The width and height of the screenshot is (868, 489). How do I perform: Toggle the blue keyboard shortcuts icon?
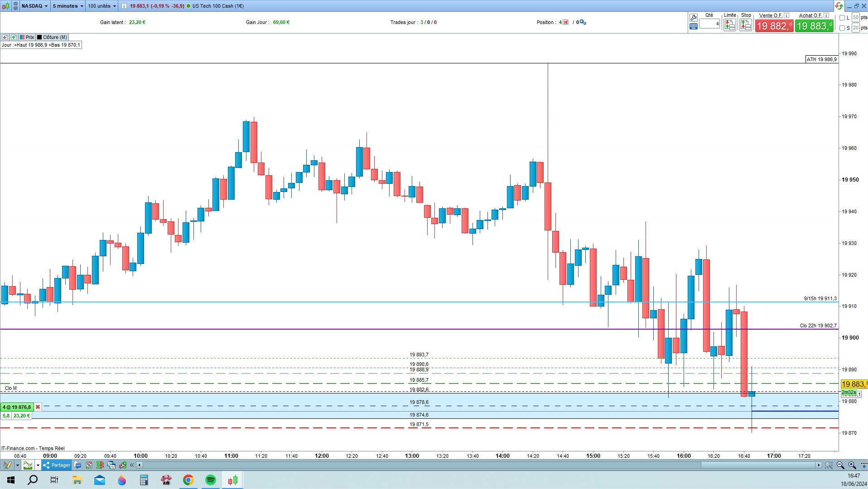click(693, 26)
